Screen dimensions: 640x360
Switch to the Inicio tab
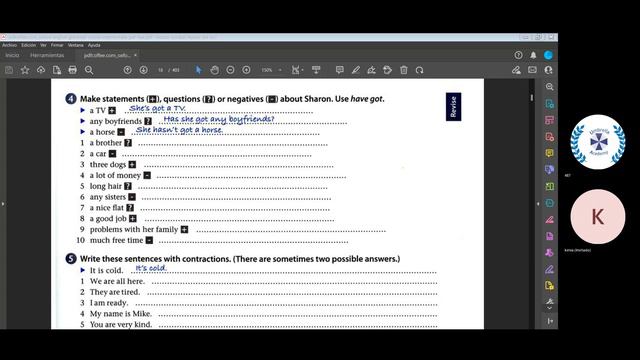12,55
